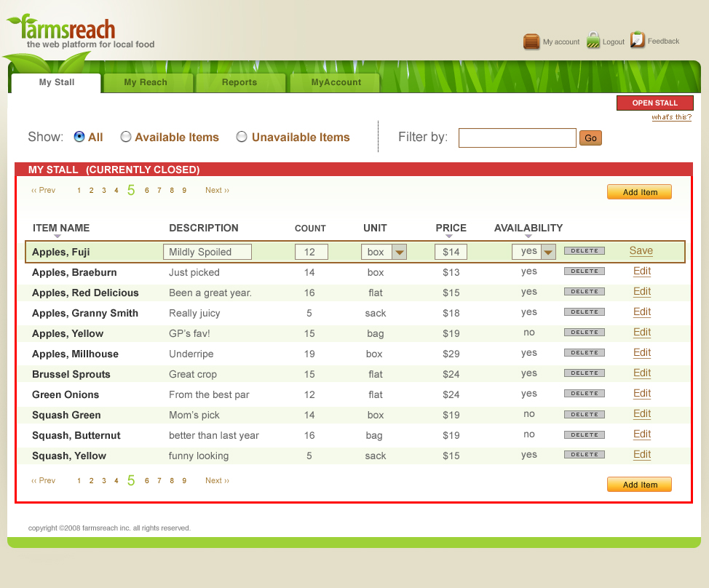Click the My account briefcase icon

(x=531, y=41)
